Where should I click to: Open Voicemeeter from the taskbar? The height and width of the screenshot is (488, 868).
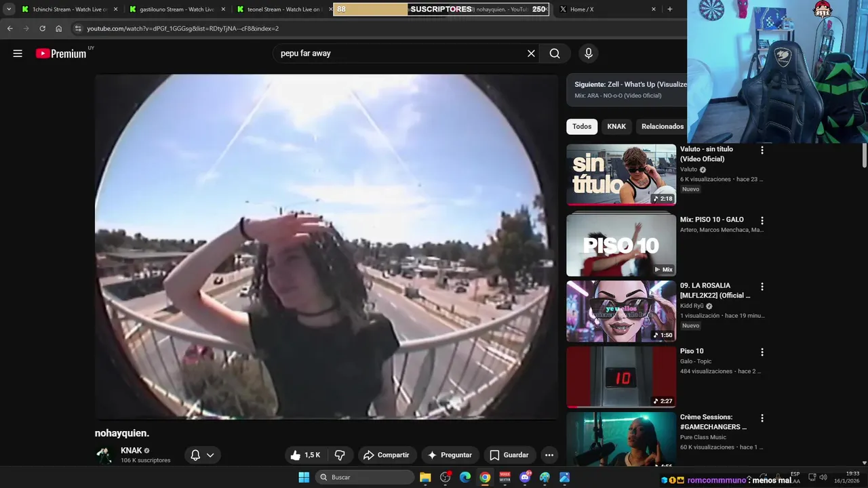pyautogui.click(x=505, y=477)
